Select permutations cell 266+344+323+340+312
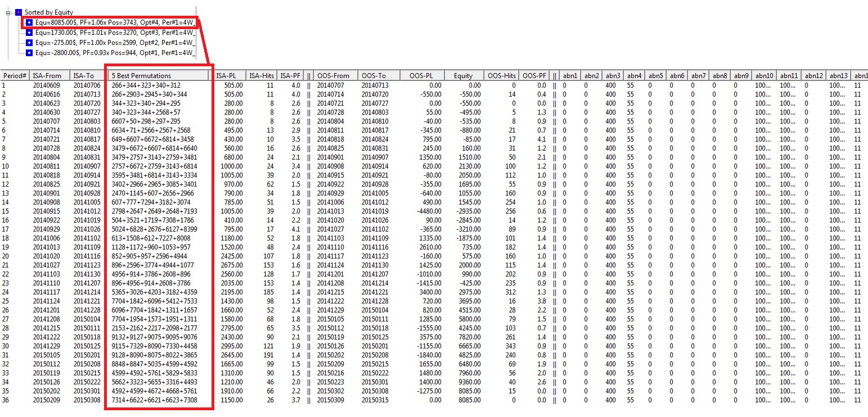 point(146,85)
